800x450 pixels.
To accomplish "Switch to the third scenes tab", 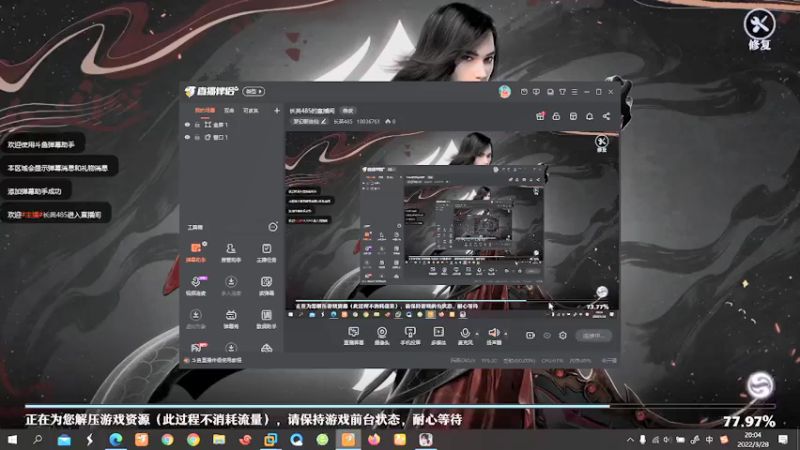I will 251,111.
